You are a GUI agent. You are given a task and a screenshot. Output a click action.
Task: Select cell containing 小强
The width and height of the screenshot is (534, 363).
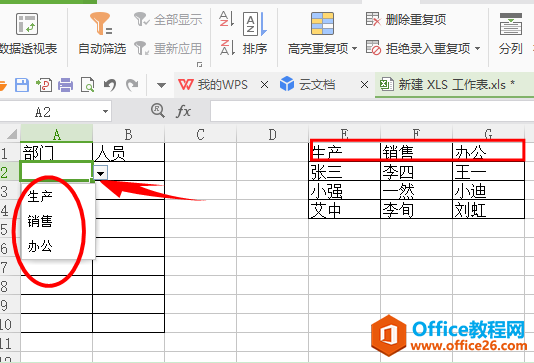pyautogui.click(x=344, y=190)
